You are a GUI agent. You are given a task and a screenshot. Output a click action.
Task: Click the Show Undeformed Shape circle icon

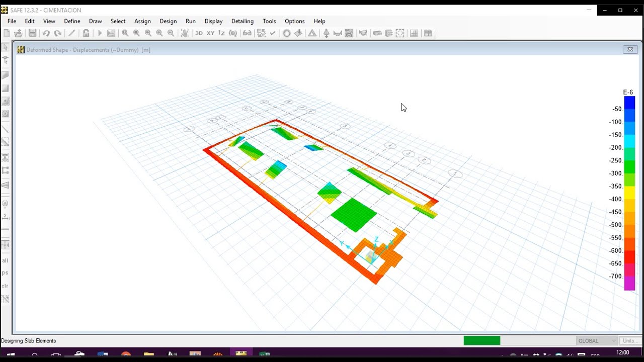pos(287,33)
